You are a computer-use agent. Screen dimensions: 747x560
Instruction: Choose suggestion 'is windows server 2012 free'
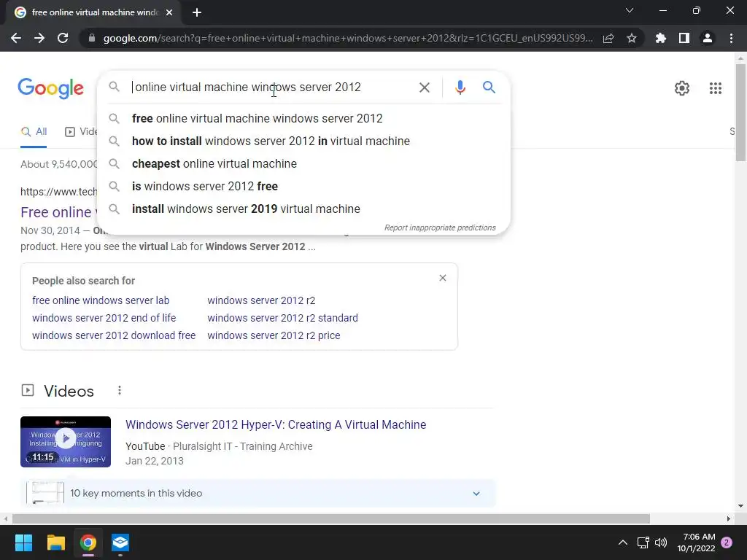pos(303,186)
